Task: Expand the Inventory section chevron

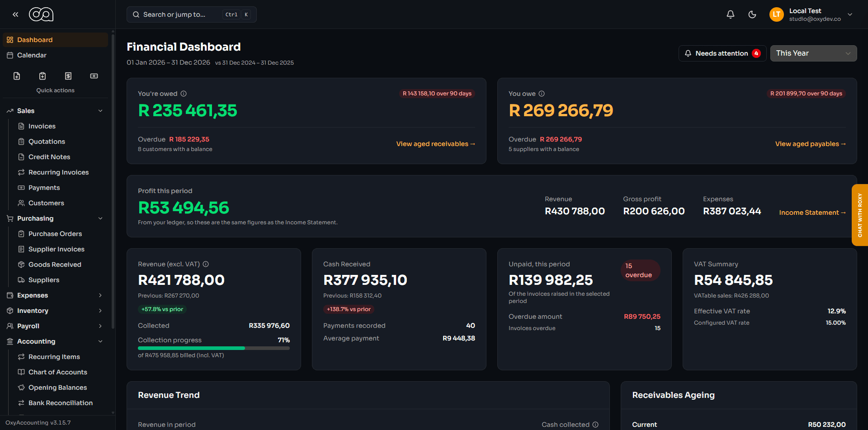Action: click(100, 311)
